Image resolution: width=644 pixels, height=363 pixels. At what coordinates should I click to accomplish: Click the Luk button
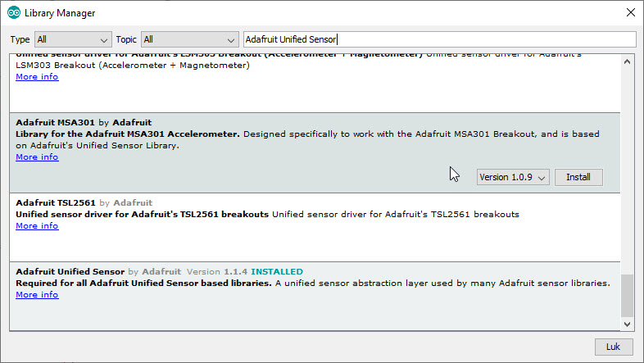[613, 347]
